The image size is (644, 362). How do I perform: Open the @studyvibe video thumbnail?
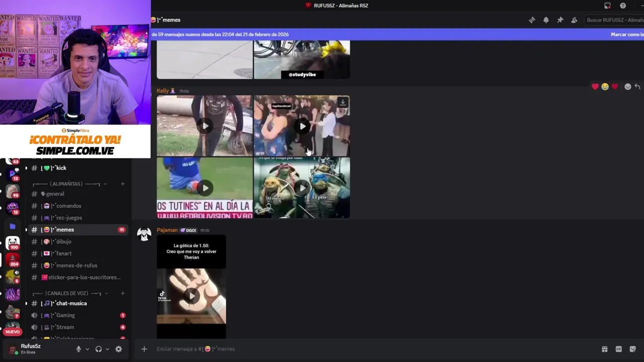click(x=302, y=59)
